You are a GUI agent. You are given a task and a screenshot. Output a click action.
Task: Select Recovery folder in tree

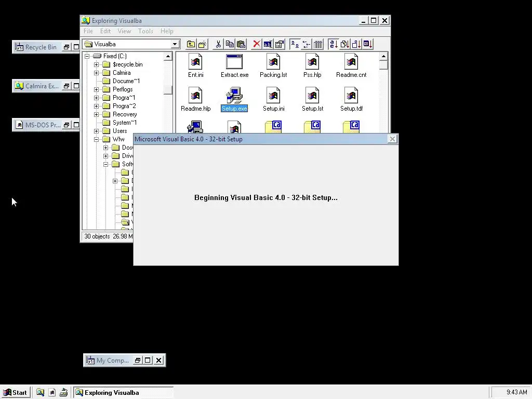tap(125, 114)
